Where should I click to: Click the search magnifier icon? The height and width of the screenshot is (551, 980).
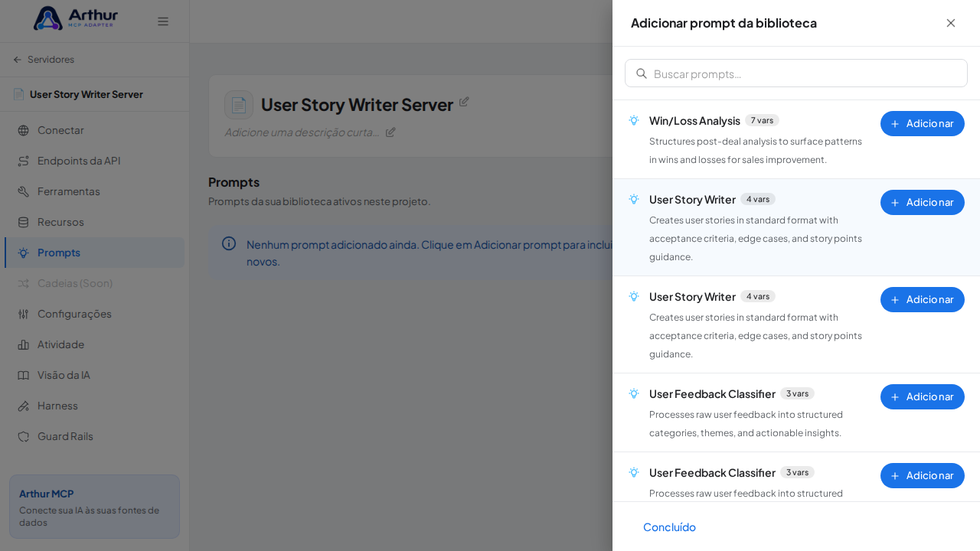click(x=642, y=73)
